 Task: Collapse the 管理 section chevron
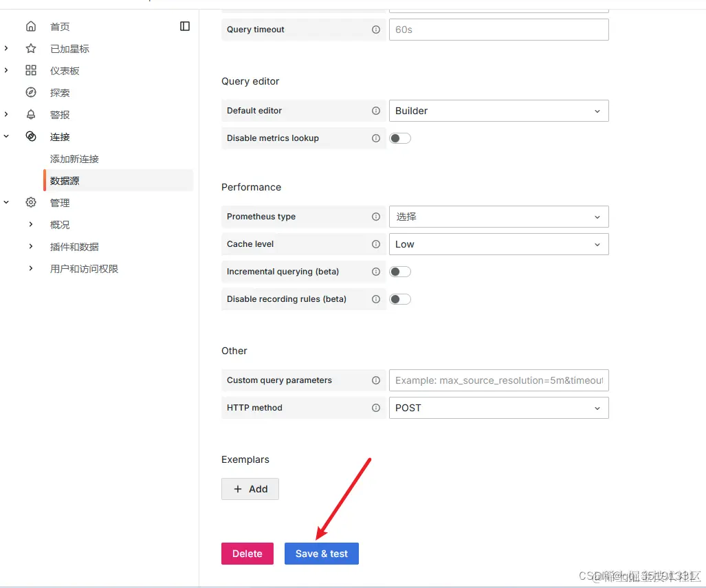click(6, 202)
